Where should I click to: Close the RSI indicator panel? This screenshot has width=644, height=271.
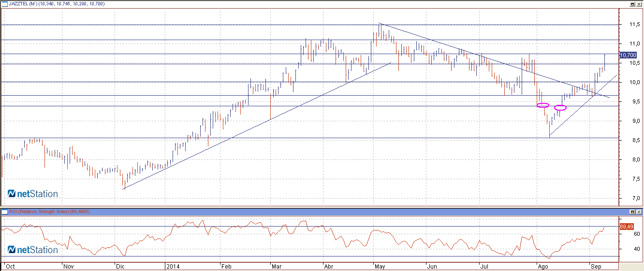coord(639,212)
